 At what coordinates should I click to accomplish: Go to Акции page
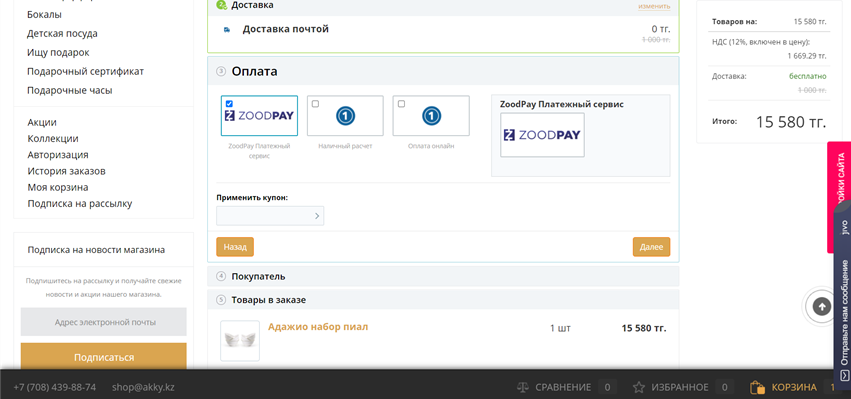[42, 123]
